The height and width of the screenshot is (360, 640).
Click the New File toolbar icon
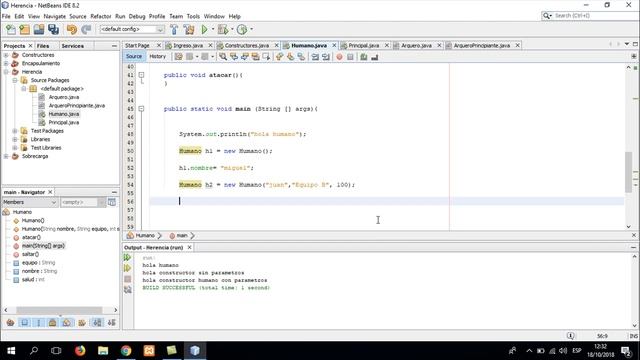[11, 29]
